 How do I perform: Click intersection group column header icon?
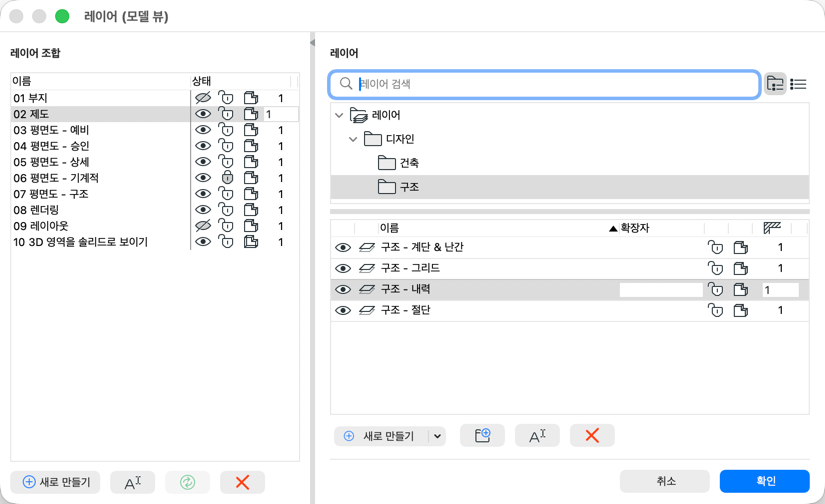[x=772, y=228]
